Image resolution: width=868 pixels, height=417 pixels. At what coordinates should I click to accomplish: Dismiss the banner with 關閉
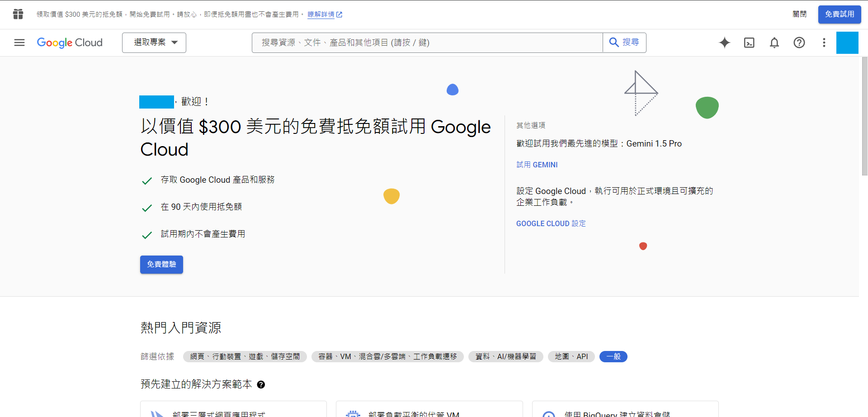[x=799, y=14]
